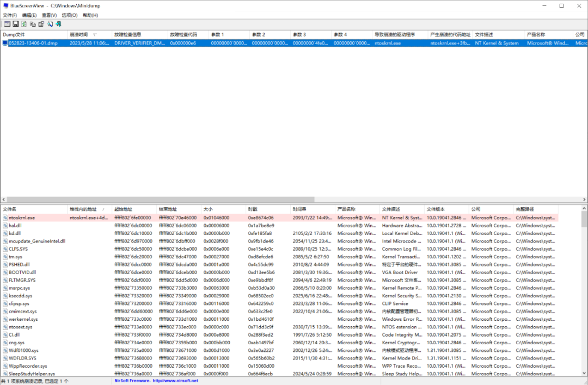Open Advanced Options from the toolbar
This screenshot has width=588, height=385.
click(7, 24)
